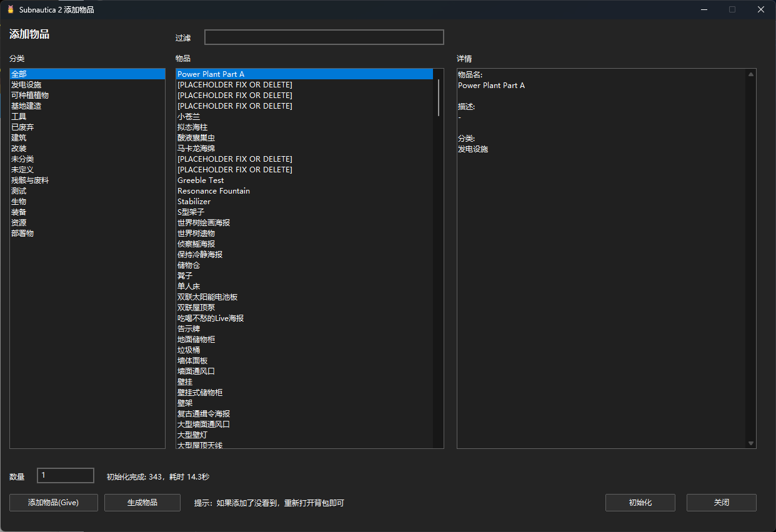Image resolution: width=776 pixels, height=532 pixels.
Task: Select the 复古通缉令海报 item
Action: point(304,413)
